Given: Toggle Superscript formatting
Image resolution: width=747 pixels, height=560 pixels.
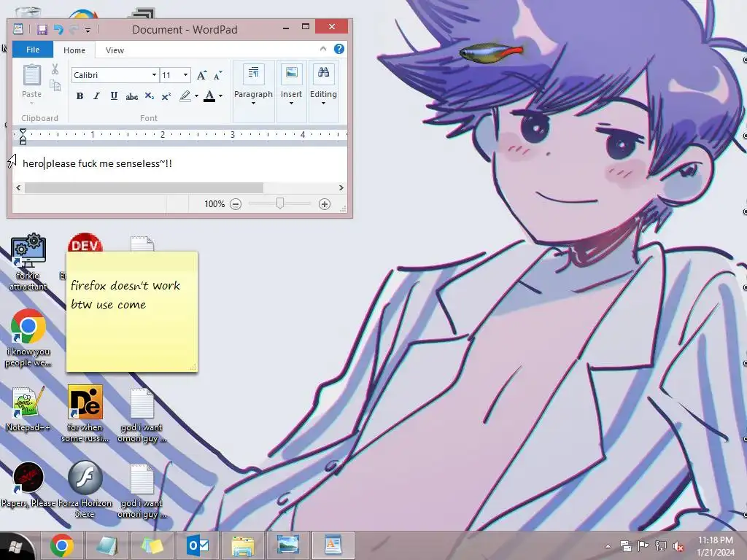Looking at the screenshot, I should (166, 96).
